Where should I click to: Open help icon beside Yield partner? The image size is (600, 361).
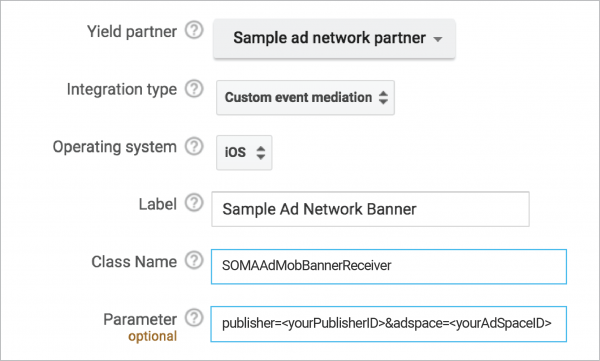pyautogui.click(x=194, y=30)
